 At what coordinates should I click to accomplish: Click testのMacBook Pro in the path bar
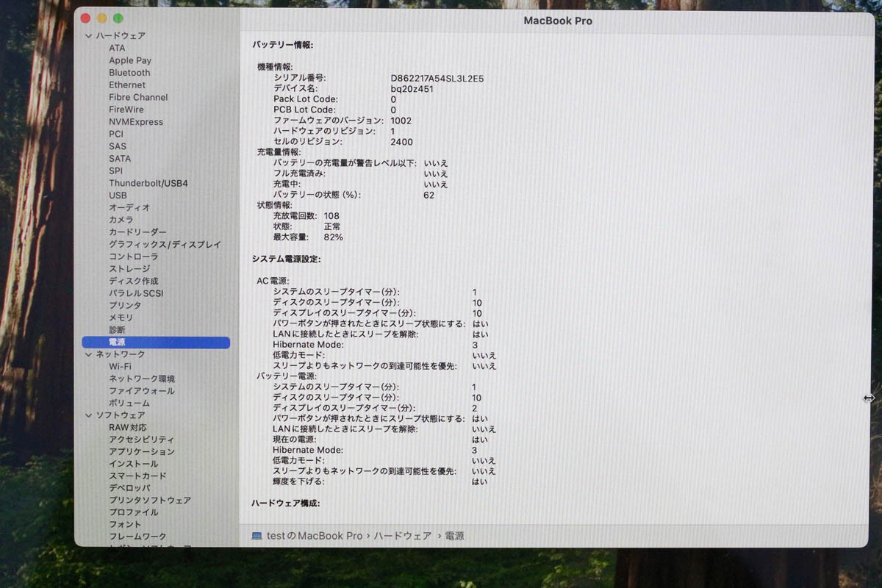(315, 537)
